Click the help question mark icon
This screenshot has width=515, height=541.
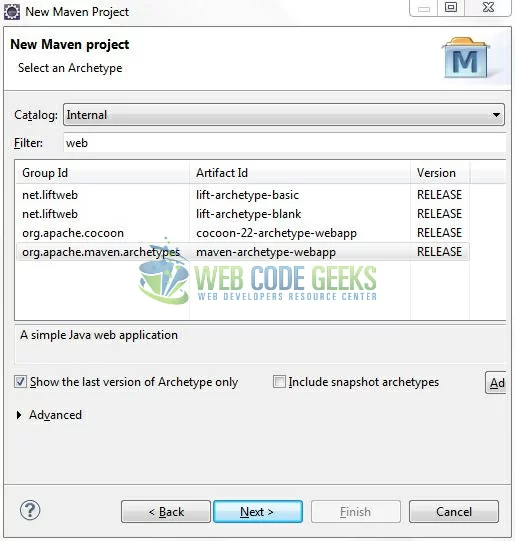[30, 510]
